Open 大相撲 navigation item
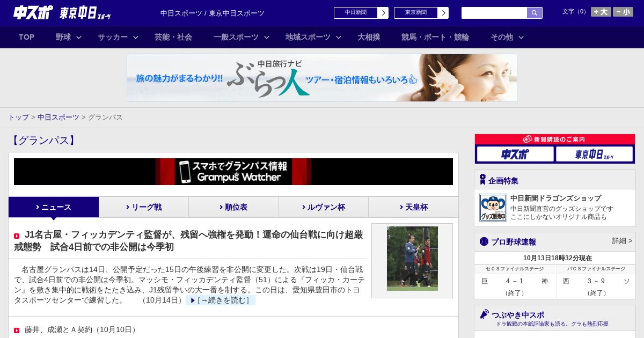 [x=369, y=37]
